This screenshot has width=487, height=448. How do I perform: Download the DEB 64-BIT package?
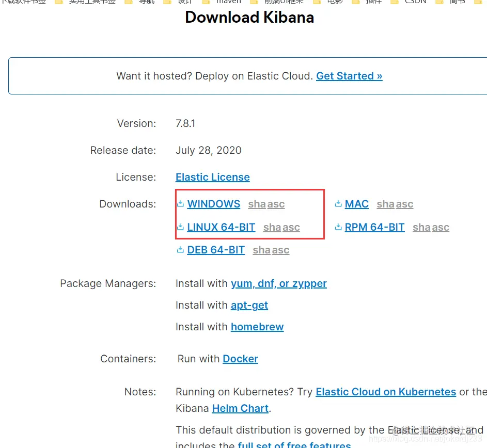pyautogui.click(x=216, y=250)
